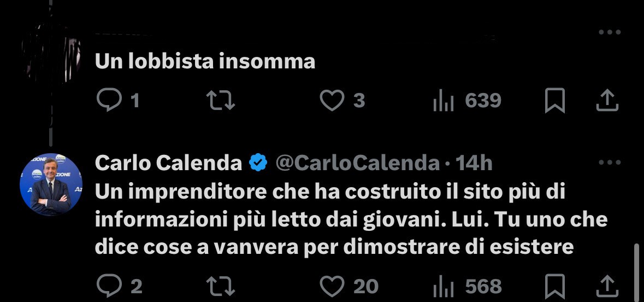Open Carlo Calenda's profile picture
This screenshot has height=302, width=644.
pyautogui.click(x=51, y=185)
